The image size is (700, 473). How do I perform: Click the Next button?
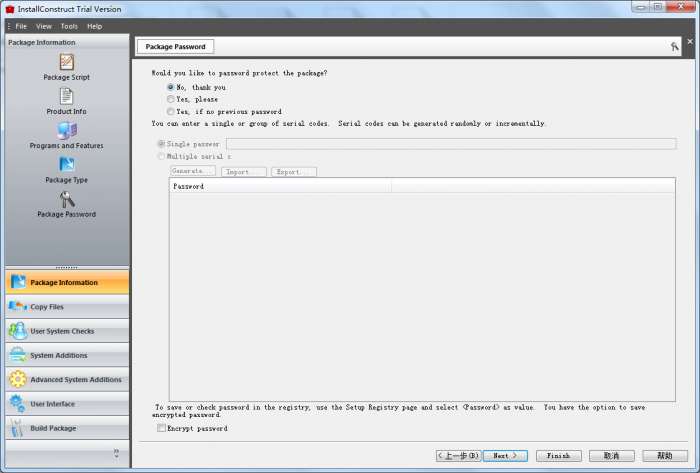click(x=505, y=456)
